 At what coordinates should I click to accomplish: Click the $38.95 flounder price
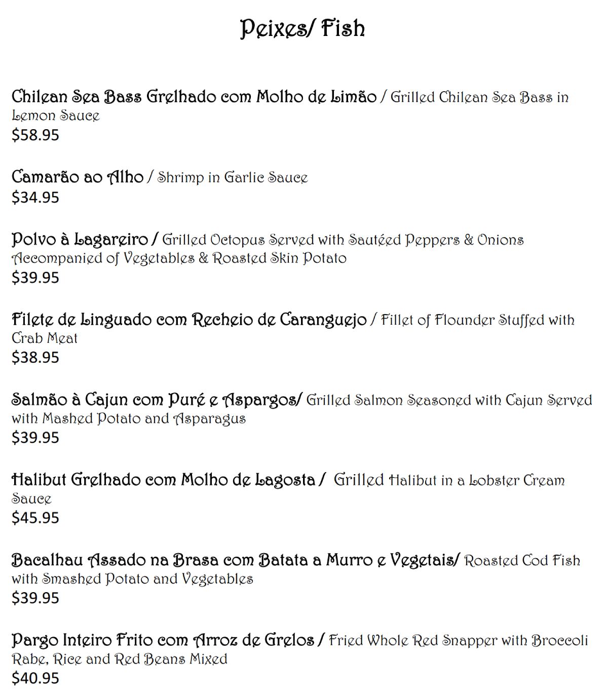click(35, 358)
